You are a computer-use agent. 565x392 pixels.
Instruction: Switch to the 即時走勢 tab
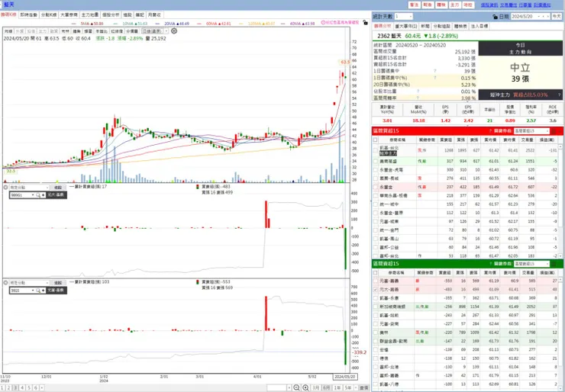(x=28, y=14)
